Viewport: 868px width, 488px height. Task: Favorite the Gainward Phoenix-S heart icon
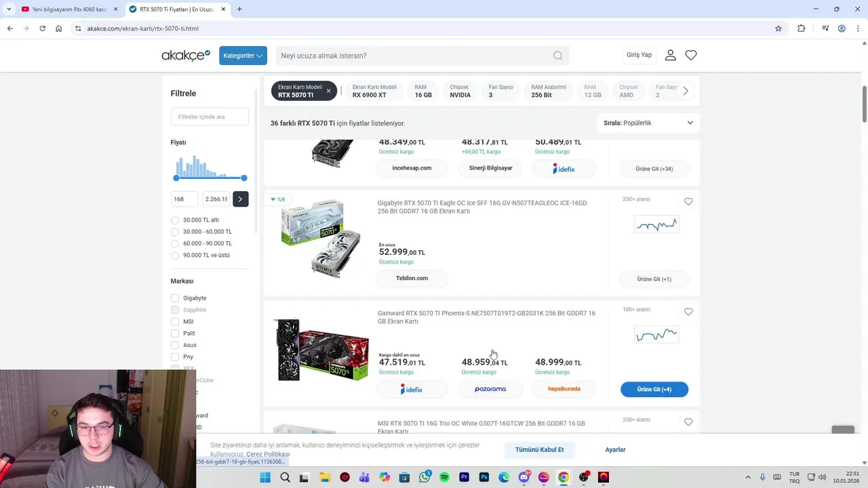[688, 312]
